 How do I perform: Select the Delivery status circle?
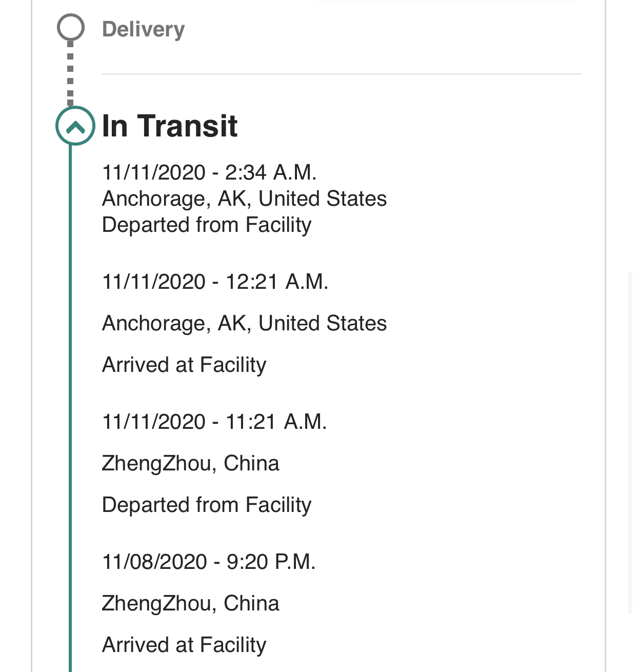[x=70, y=27]
